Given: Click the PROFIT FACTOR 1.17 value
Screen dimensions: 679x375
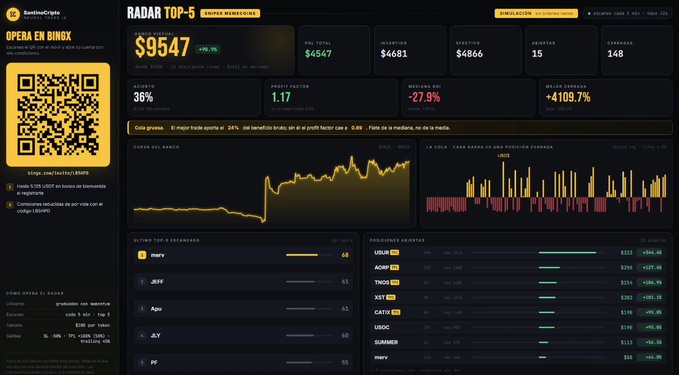Looking at the screenshot, I should pyautogui.click(x=281, y=97).
